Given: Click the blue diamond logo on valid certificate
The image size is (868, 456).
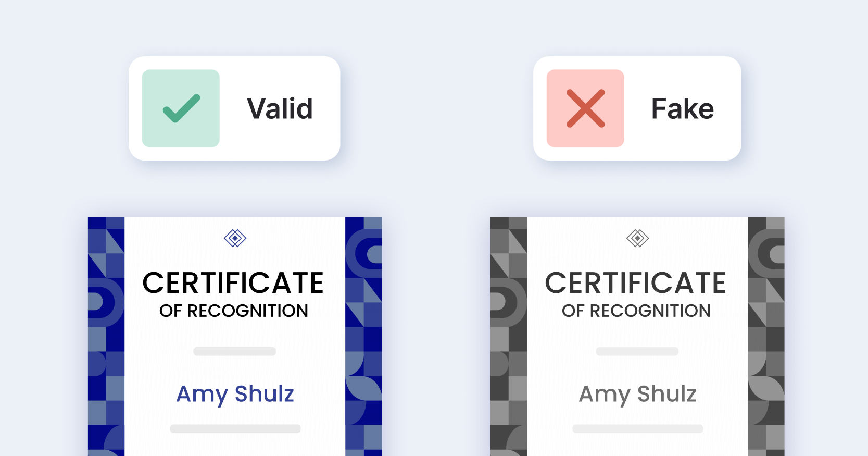Looking at the screenshot, I should [235, 238].
